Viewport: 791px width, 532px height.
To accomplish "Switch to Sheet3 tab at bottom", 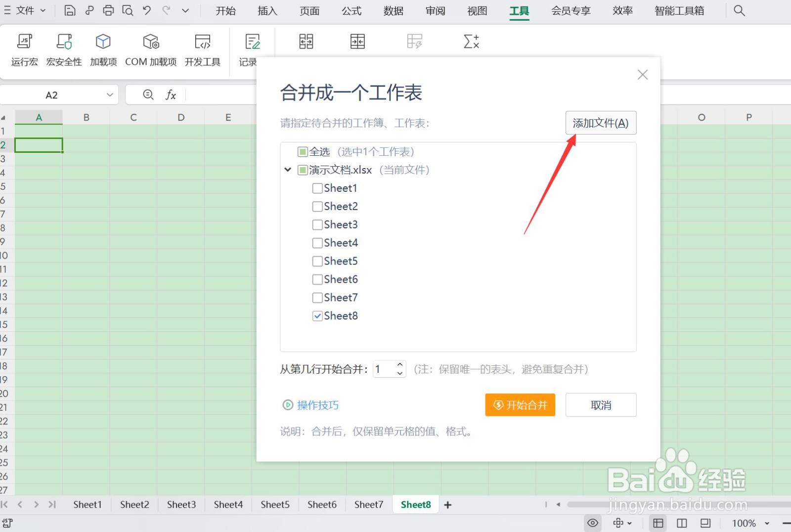I will click(181, 504).
